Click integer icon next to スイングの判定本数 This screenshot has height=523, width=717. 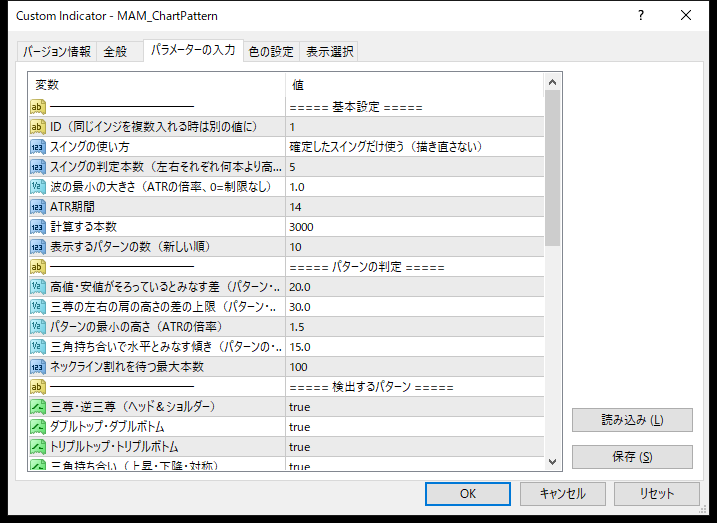coord(38,167)
